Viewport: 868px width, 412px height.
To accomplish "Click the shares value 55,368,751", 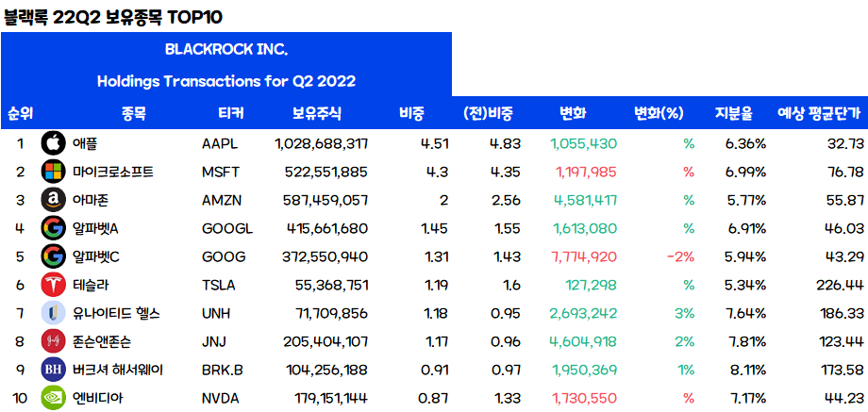I will point(331,286).
